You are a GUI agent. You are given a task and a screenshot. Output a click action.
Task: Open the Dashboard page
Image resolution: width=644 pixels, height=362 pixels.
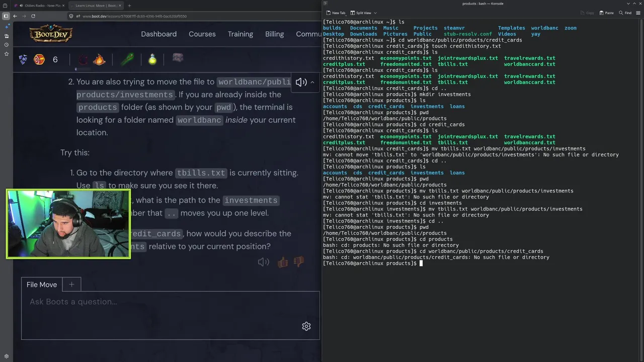pyautogui.click(x=158, y=34)
